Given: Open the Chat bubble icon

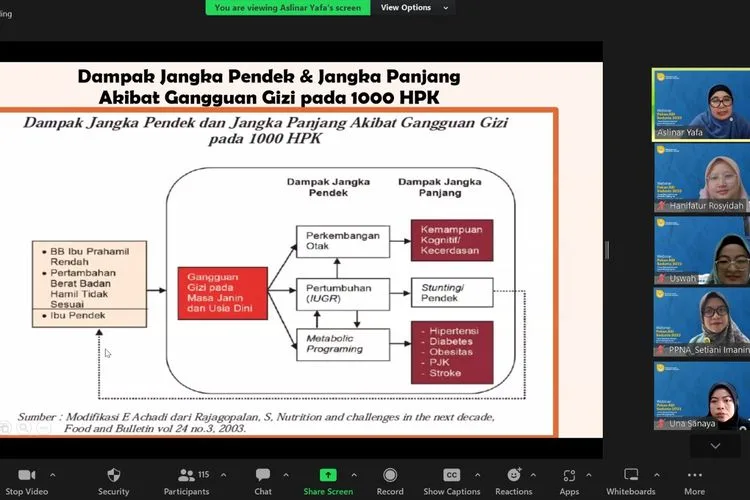Looking at the screenshot, I should [263, 475].
